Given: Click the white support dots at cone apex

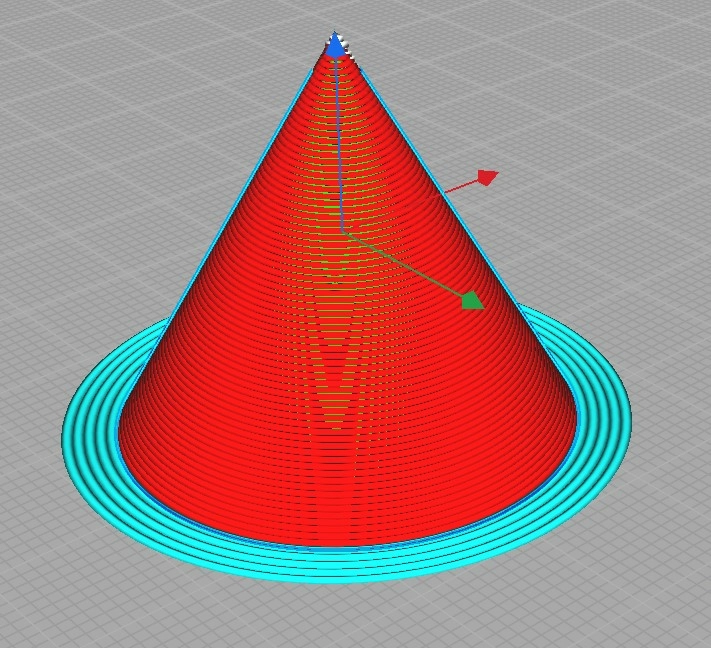Looking at the screenshot, I should [x=347, y=44].
